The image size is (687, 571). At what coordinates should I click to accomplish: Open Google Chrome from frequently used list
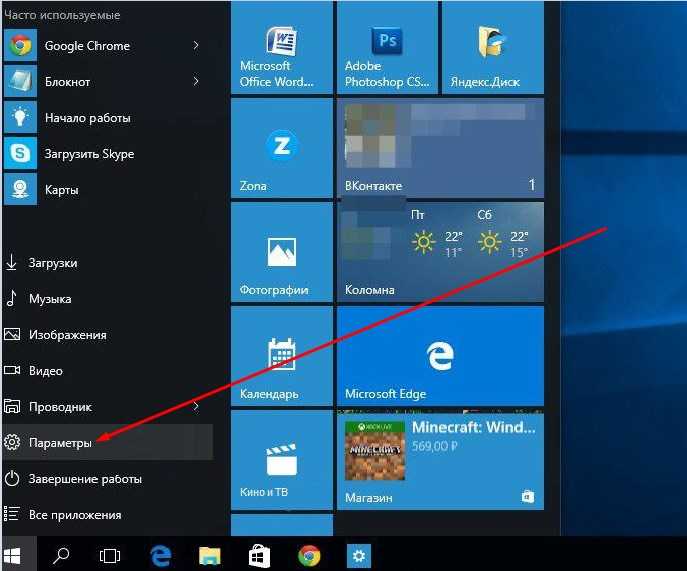pyautogui.click(x=107, y=46)
